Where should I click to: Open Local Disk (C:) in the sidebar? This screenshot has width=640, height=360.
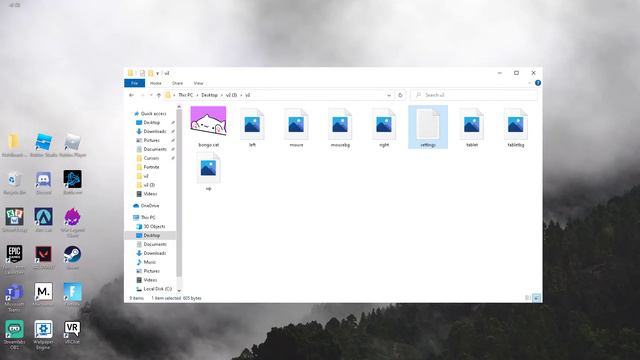click(x=154, y=289)
